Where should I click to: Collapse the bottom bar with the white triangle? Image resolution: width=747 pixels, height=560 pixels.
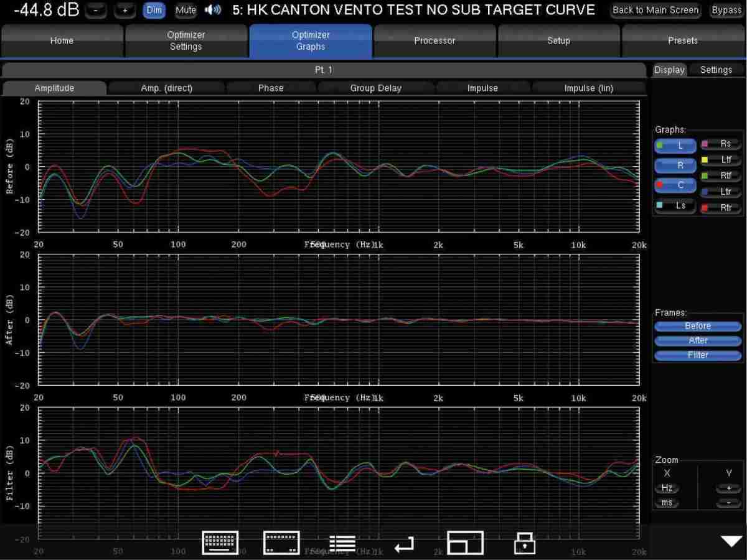coord(731,541)
